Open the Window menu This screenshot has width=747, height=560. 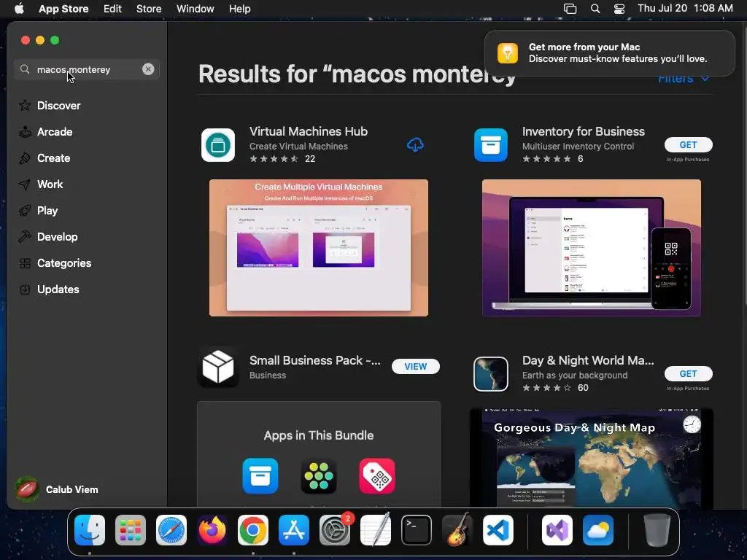click(x=196, y=9)
